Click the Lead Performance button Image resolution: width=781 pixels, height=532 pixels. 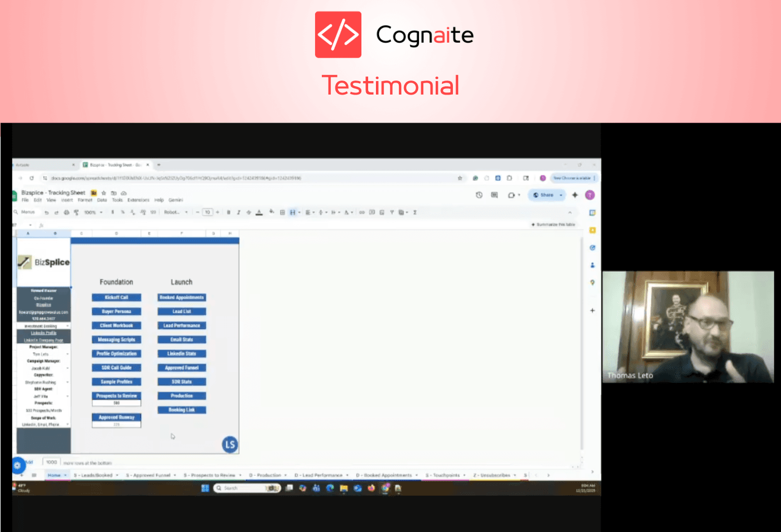tap(182, 326)
